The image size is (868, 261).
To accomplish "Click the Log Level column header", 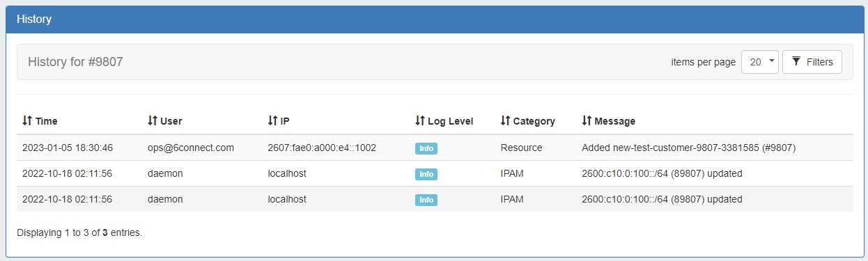I will 444,121.
